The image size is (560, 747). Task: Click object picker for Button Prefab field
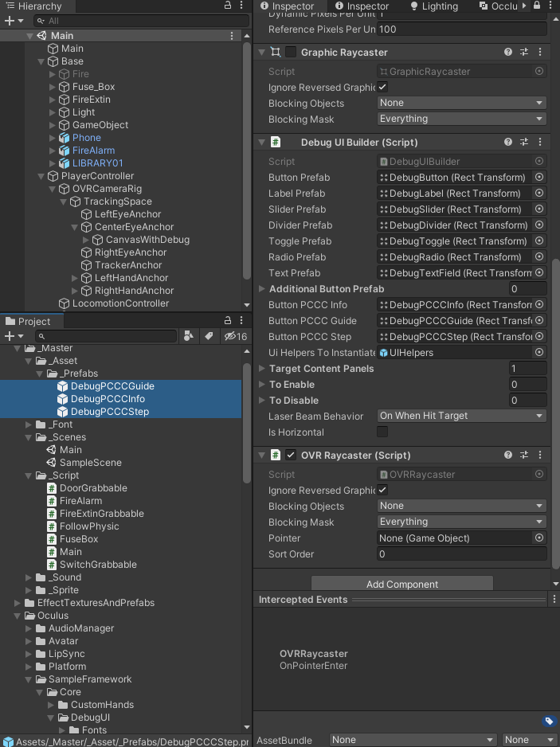(x=539, y=178)
